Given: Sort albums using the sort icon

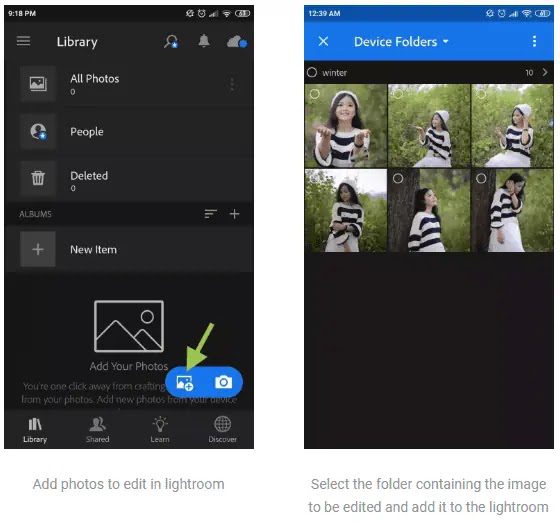Looking at the screenshot, I should coord(210,214).
